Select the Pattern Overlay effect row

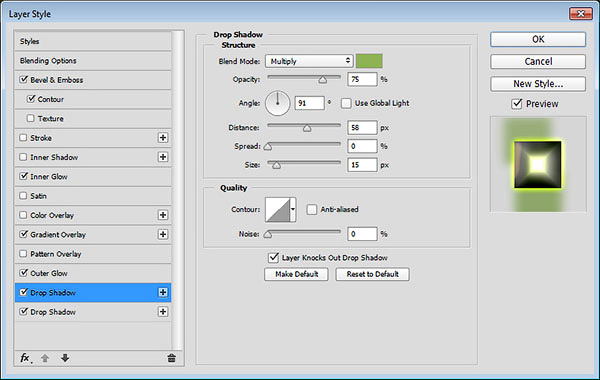(93, 254)
